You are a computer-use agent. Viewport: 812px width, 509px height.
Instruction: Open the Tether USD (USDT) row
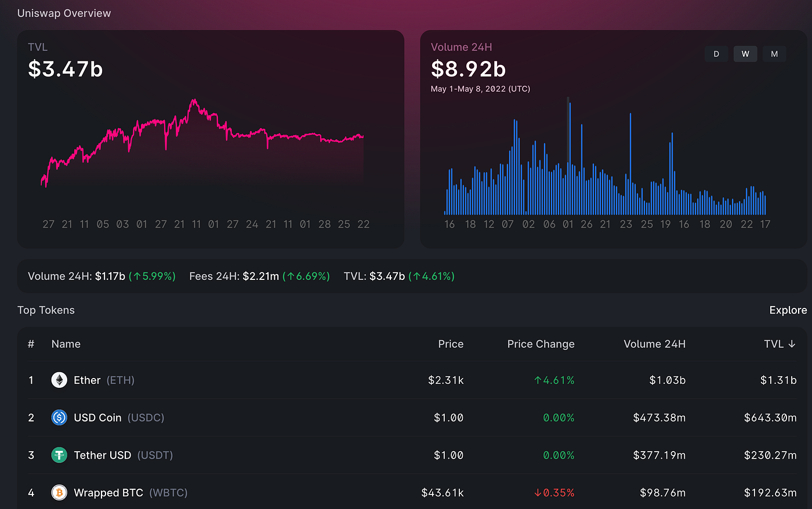click(412, 455)
